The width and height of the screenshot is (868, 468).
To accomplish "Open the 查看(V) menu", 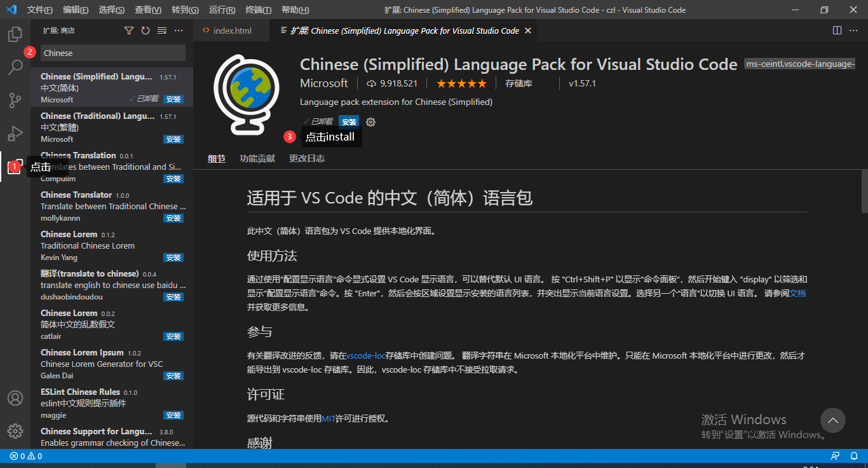I will 148,10.
